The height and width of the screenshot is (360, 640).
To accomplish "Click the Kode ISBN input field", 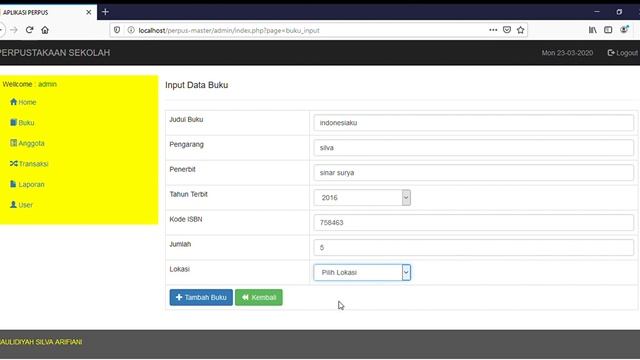I will (473, 222).
